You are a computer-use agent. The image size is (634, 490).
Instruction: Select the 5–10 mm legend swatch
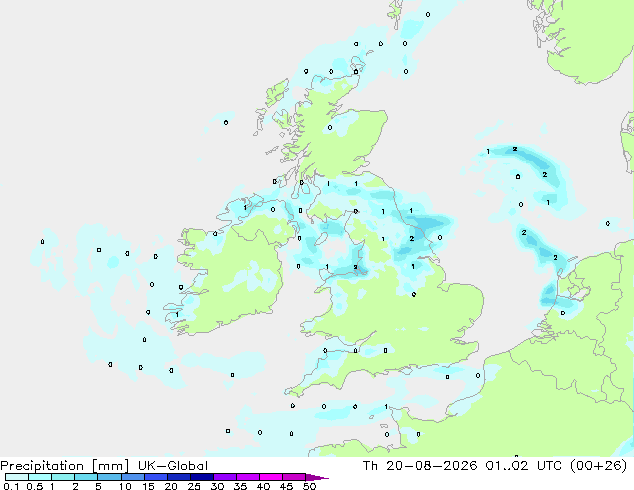click(109, 477)
